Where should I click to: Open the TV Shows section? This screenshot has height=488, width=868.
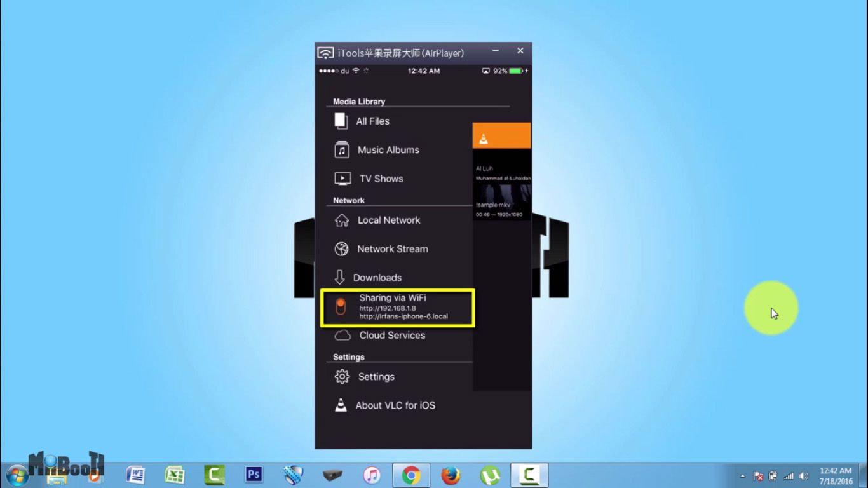(381, 179)
